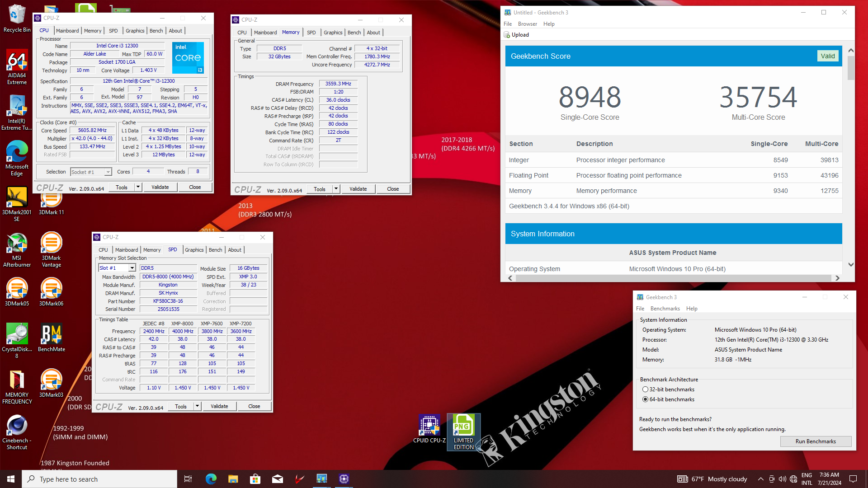Open 3DMark05 desktop icon
868x488 pixels.
(17, 292)
